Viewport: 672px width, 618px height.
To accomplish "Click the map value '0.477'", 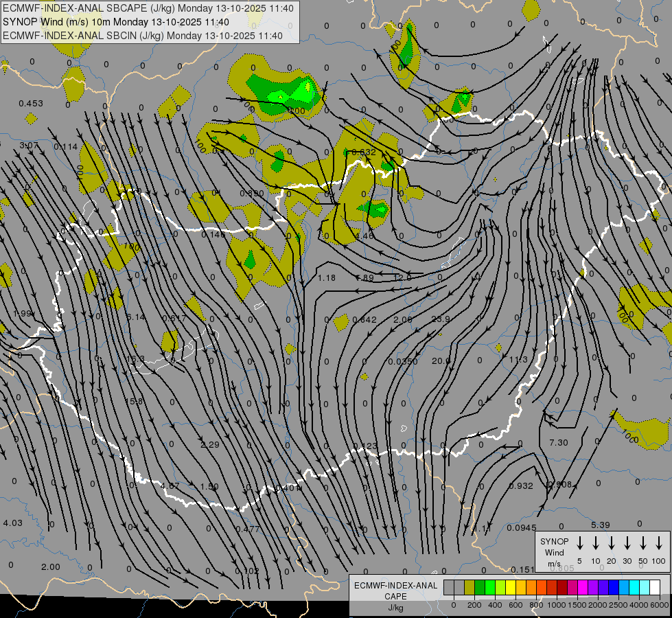I will coord(248,529).
